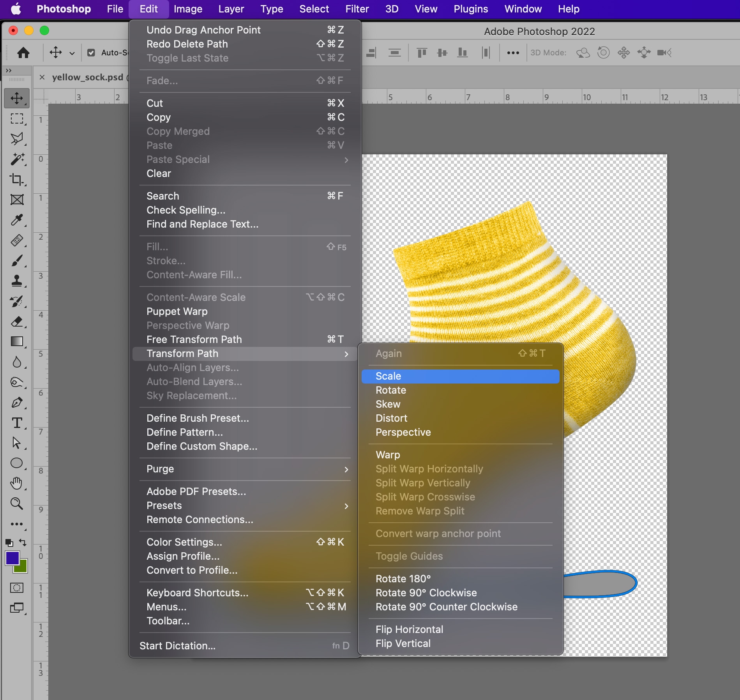Viewport: 740px width, 700px height.
Task: Click the Home button in options bar
Action: tap(23, 53)
